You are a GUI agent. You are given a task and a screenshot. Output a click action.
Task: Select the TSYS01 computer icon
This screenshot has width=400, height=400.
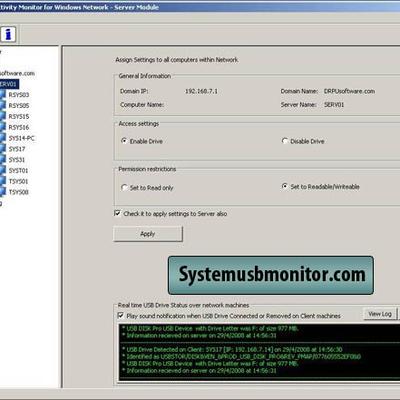click(x=3, y=181)
